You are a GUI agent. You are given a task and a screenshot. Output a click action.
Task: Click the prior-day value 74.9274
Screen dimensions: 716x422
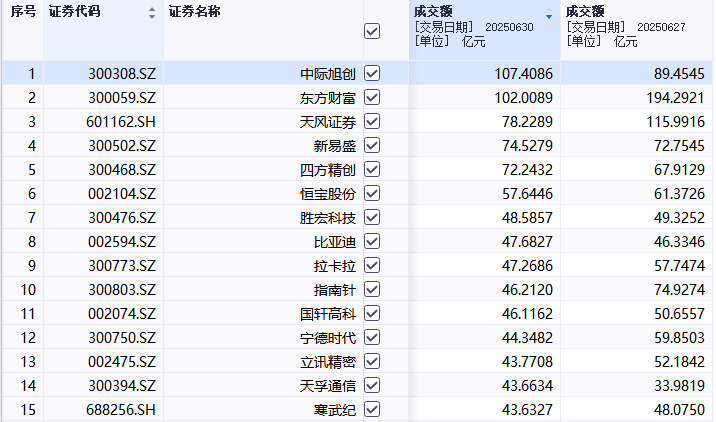679,290
